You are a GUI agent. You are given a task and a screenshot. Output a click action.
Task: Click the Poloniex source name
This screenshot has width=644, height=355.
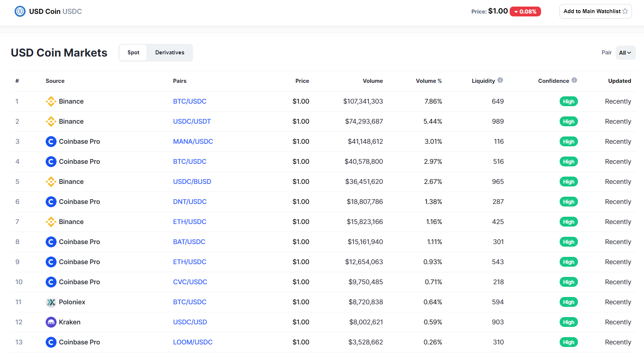pos(72,302)
